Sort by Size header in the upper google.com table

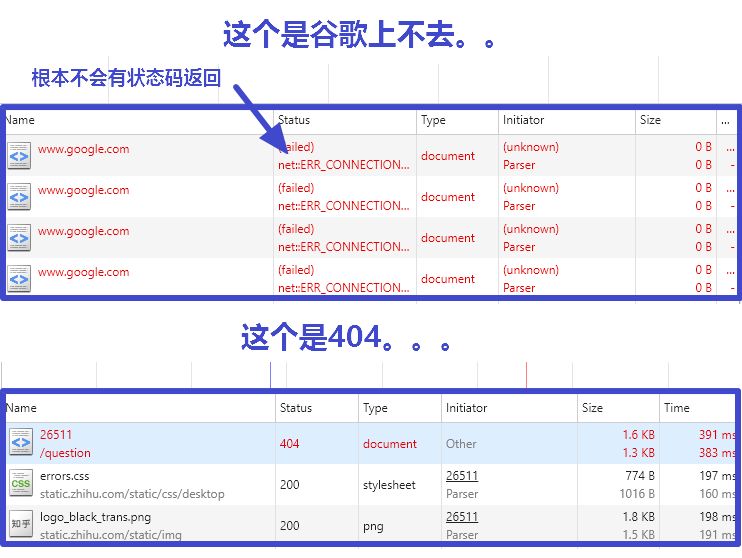click(650, 120)
